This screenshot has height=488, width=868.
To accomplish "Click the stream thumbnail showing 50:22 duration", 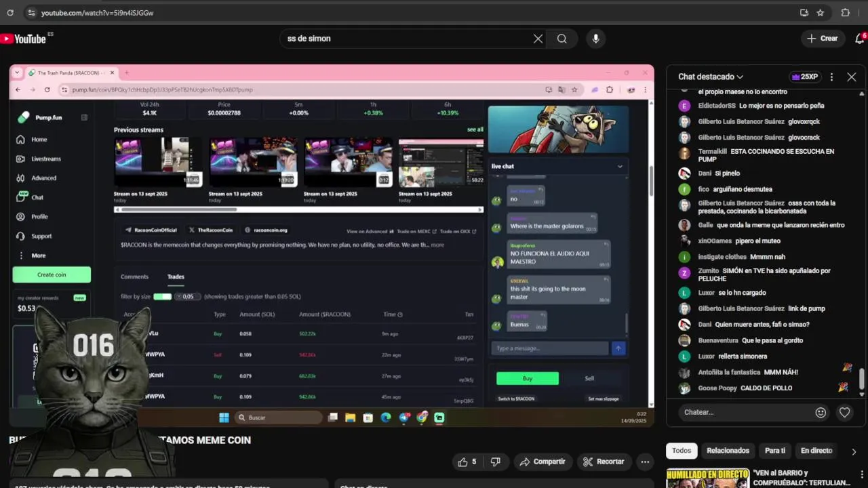I will [441, 163].
